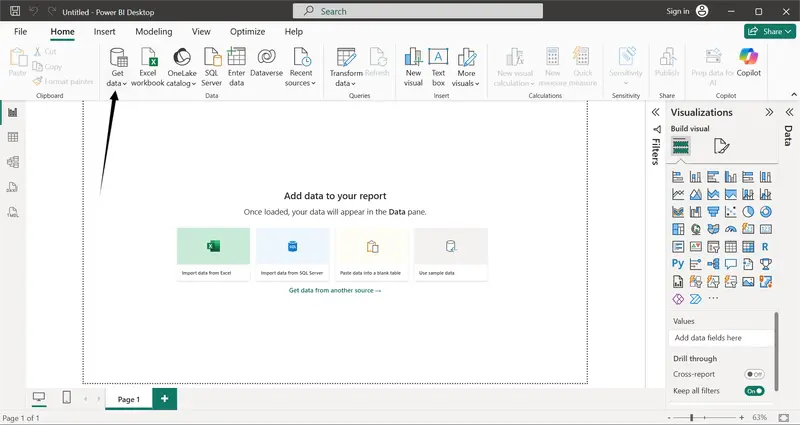Insert a New visual
Screen dimensions: 800x425
(413, 67)
